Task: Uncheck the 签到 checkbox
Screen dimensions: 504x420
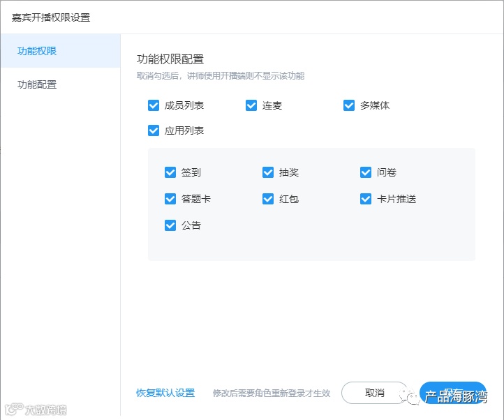Action: click(x=170, y=172)
